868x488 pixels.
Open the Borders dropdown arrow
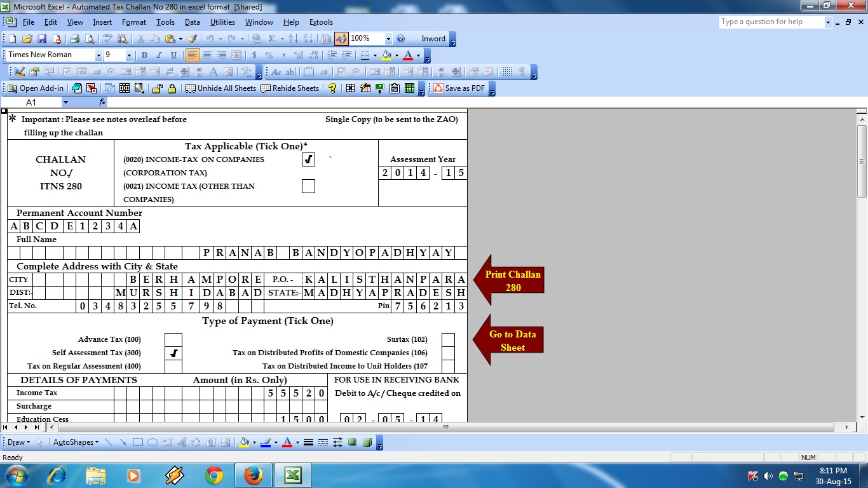coord(375,55)
